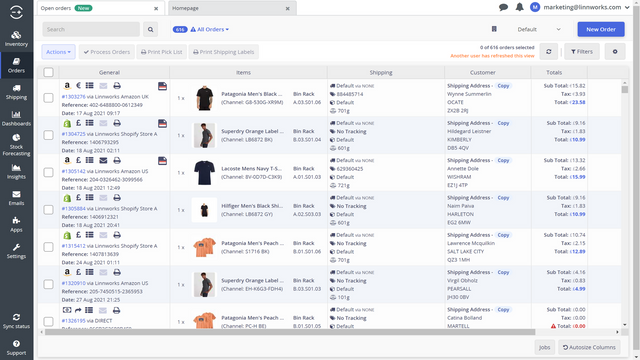
Task: Click the search magnifier button
Action: pos(151,29)
